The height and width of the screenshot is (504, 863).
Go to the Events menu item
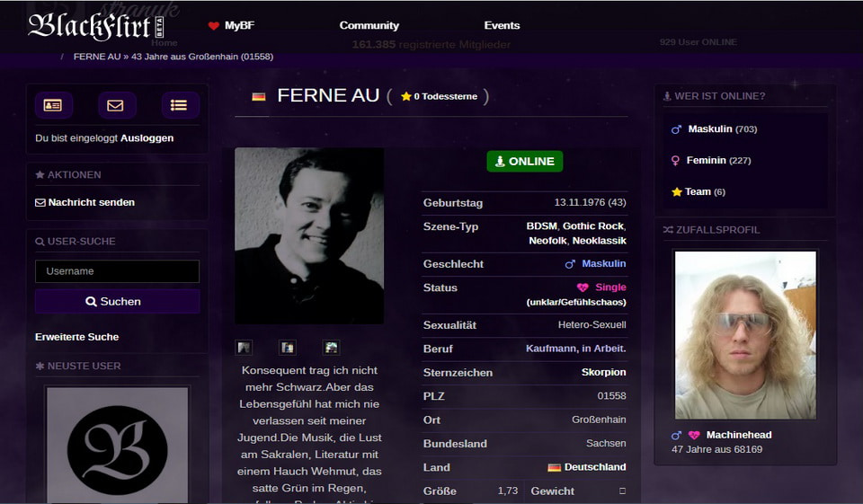coord(502,26)
